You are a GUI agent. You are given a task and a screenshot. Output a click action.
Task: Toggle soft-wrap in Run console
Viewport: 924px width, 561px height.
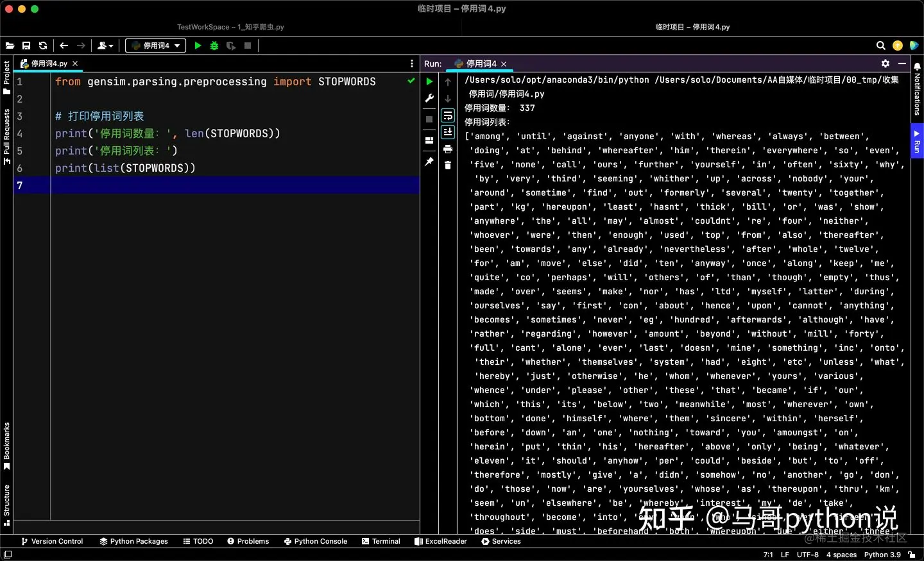coord(448,115)
